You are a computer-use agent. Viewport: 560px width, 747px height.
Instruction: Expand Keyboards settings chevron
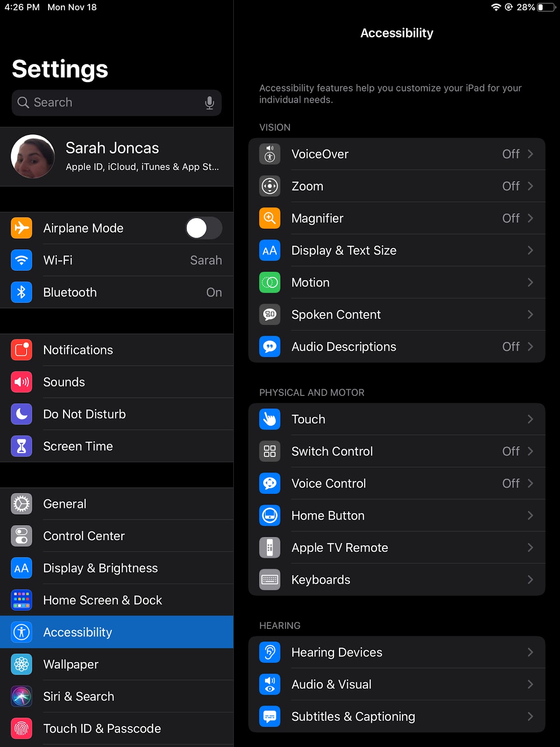(x=530, y=580)
